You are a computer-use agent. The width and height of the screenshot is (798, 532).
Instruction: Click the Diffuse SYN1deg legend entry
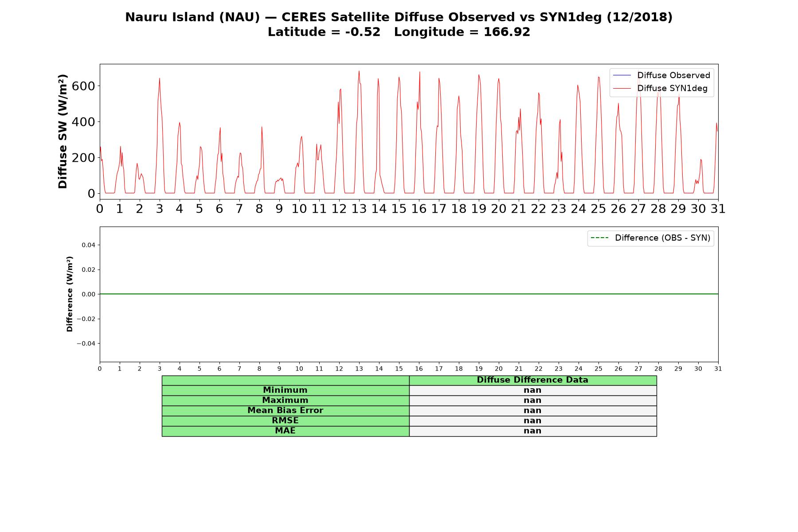point(660,88)
